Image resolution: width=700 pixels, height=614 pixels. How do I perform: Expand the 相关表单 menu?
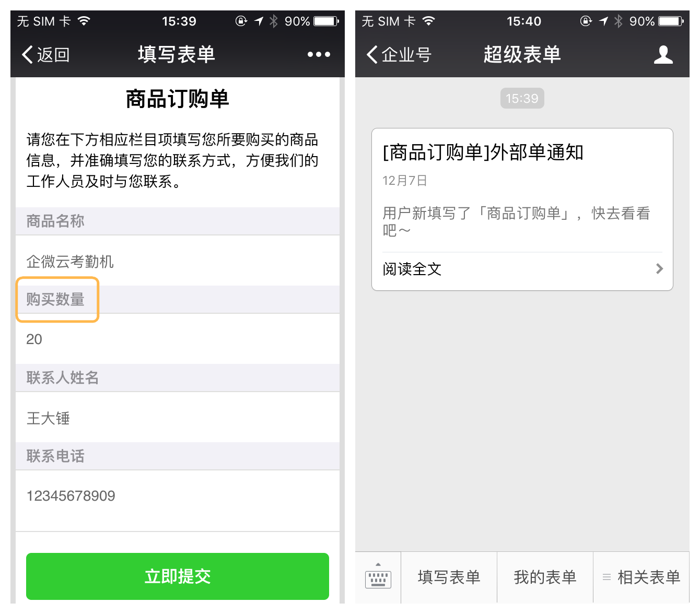point(641,577)
